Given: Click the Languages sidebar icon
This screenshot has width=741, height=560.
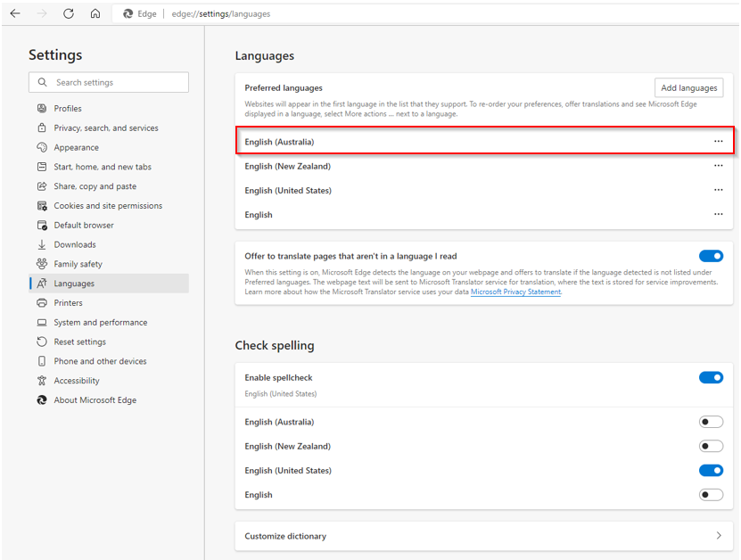Looking at the screenshot, I should click(42, 283).
